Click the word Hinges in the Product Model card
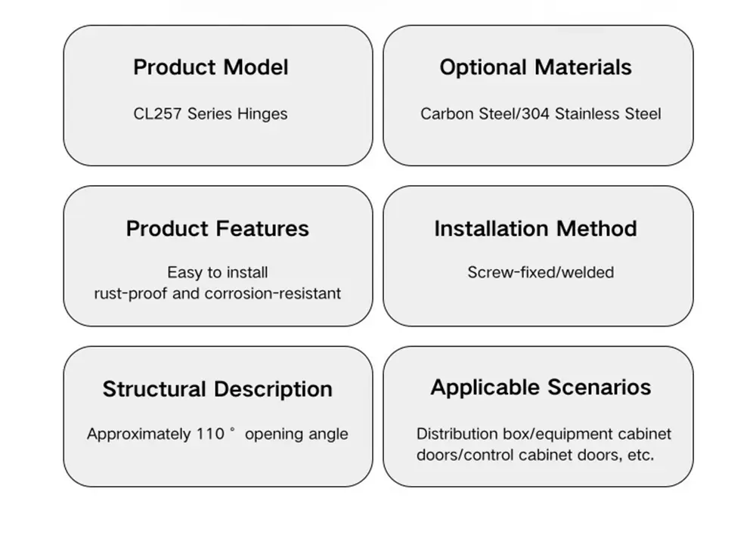Viewport: 756px width, 557px height. coord(262,114)
